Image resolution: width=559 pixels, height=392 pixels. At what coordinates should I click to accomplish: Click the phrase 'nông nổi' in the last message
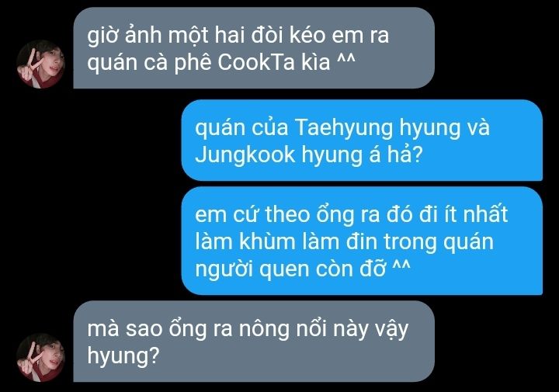(x=283, y=329)
